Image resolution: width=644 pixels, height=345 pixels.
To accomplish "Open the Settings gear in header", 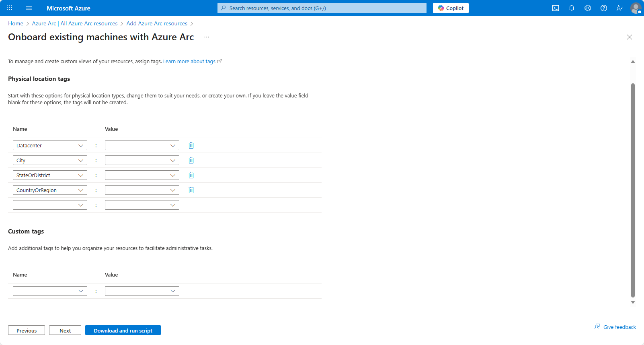I will tap(588, 8).
